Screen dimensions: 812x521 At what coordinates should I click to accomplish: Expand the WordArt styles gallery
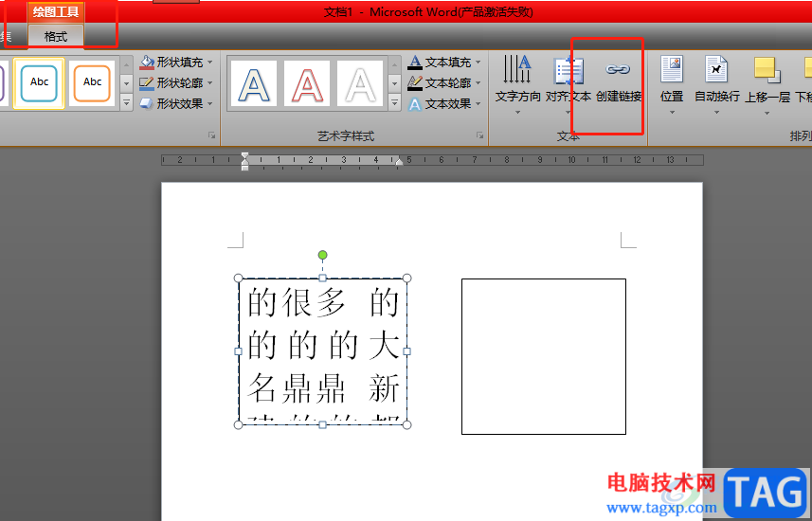click(394, 102)
